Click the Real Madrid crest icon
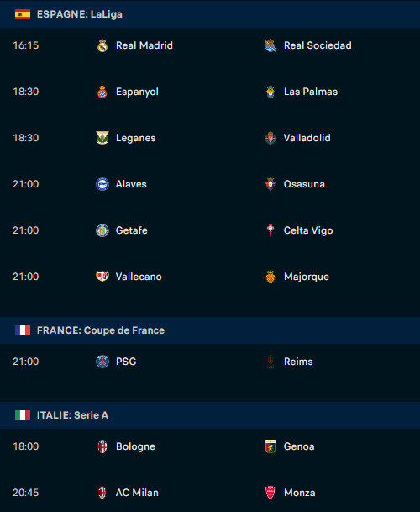Viewport: 420px width, 512px height. pos(102,45)
